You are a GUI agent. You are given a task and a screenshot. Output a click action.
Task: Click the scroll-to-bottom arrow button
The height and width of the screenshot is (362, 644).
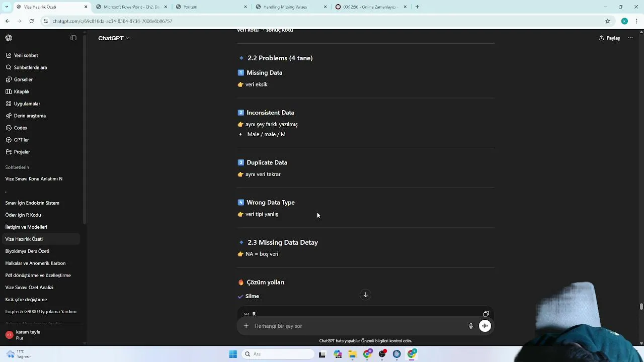coord(366,295)
